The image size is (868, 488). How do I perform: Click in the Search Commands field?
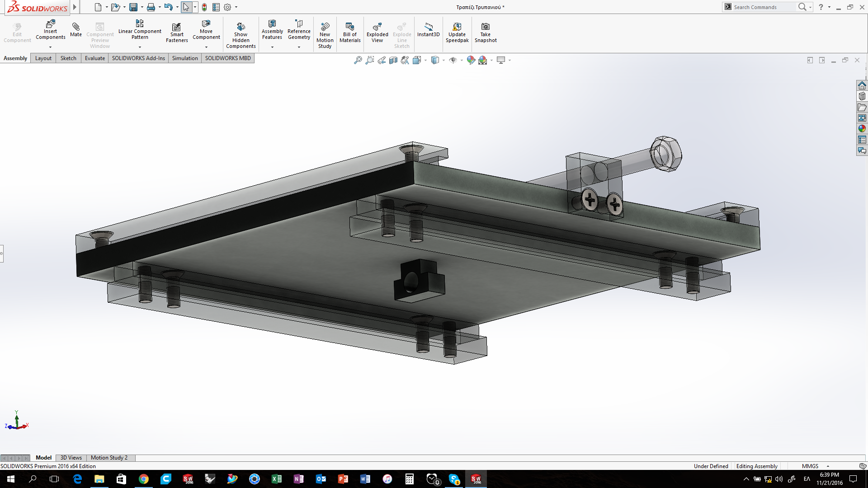click(x=764, y=7)
